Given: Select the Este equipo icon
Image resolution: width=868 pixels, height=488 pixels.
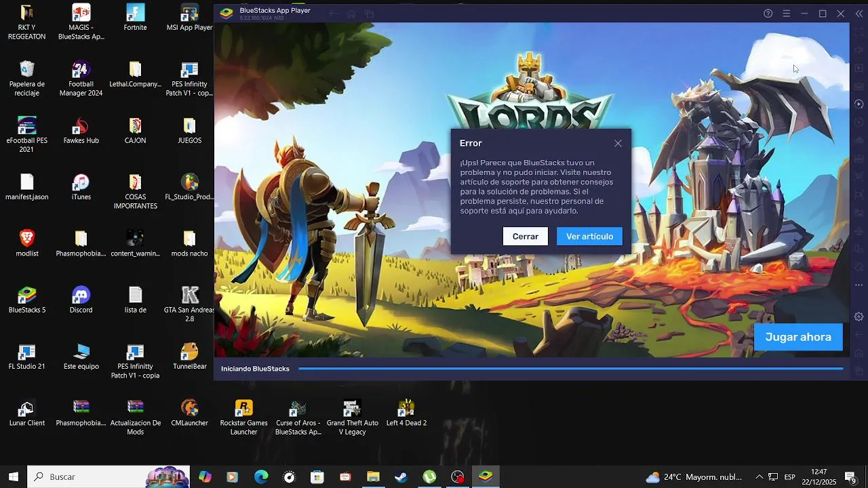Looking at the screenshot, I should coord(81,356).
